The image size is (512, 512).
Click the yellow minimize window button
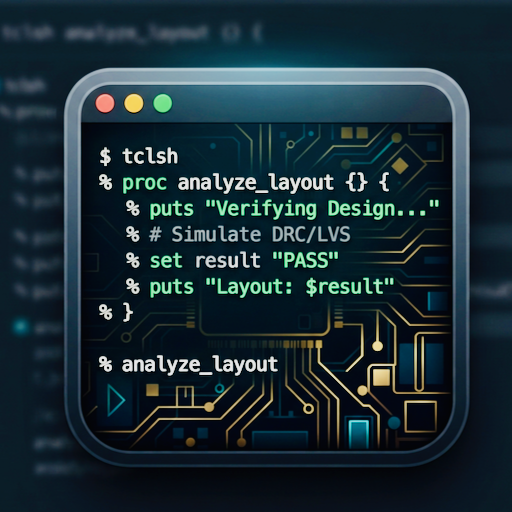coord(134,103)
